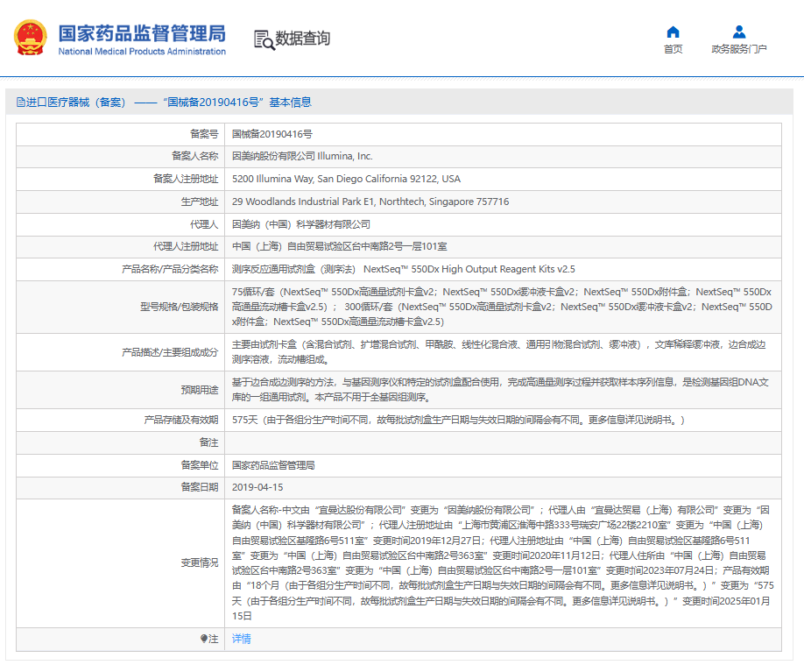Open the data query search icon
The image size is (804, 672).
(x=264, y=39)
